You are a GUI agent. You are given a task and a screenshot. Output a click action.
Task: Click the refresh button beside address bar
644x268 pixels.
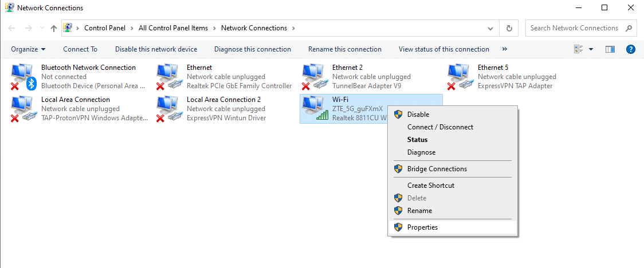pos(509,28)
